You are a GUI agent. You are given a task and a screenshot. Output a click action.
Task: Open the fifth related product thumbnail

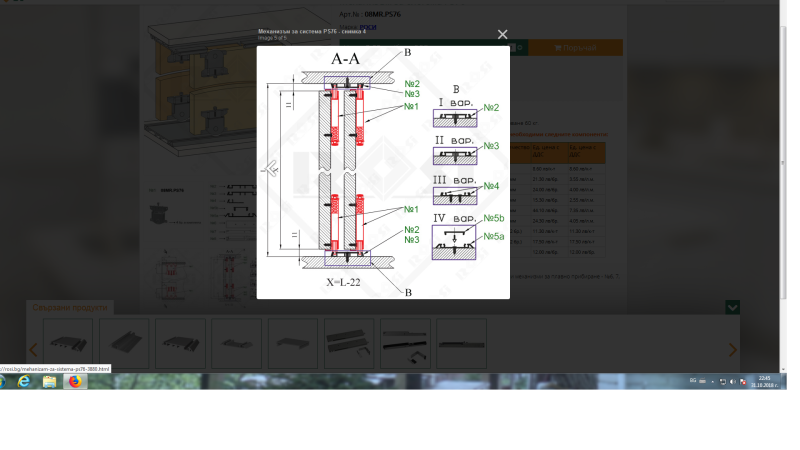[293, 343]
